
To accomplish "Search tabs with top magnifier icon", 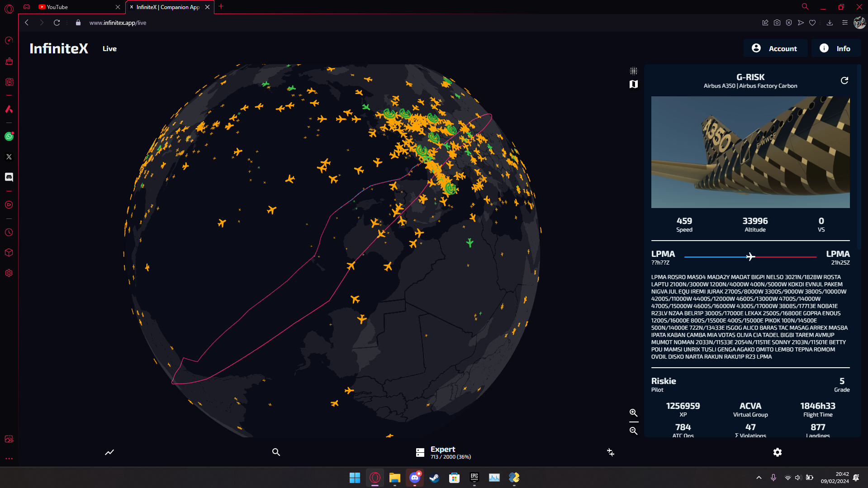I will [805, 7].
